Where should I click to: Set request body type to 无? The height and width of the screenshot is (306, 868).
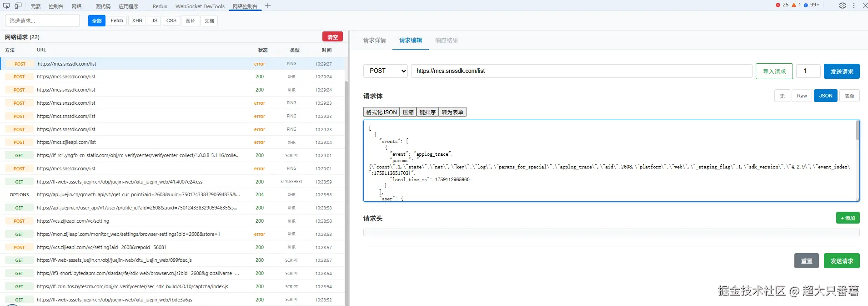782,96
